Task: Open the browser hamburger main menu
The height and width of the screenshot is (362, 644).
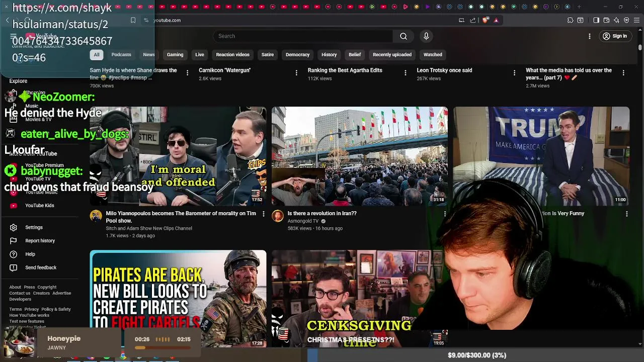Action: click(637, 20)
